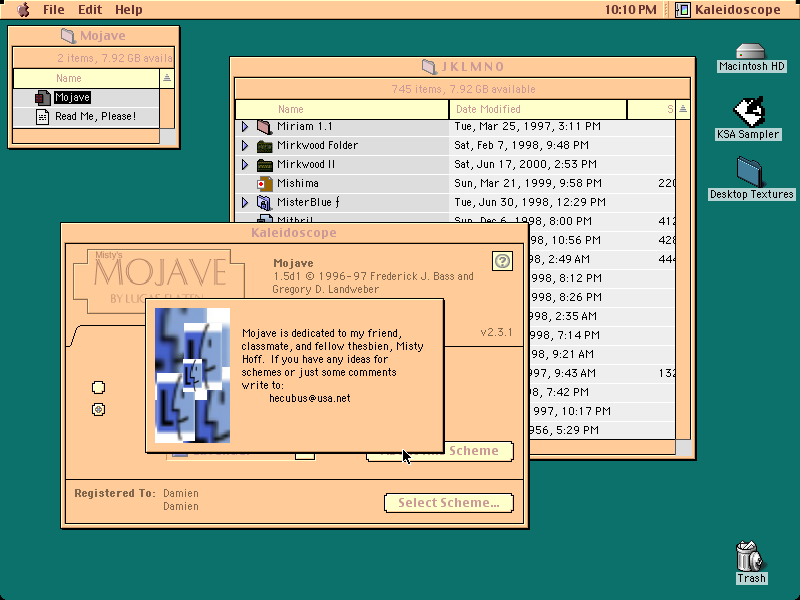Select the Mishima file icon

click(x=264, y=184)
